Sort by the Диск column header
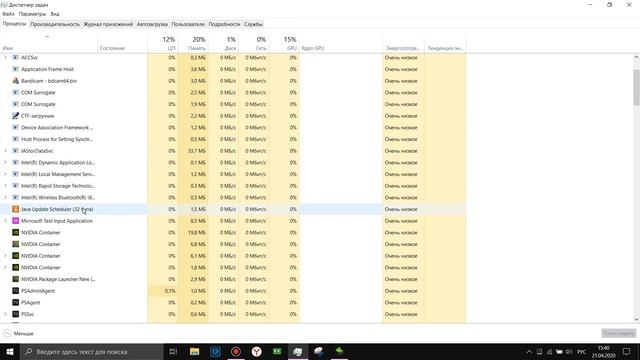The width and height of the screenshot is (640, 360). (224, 43)
